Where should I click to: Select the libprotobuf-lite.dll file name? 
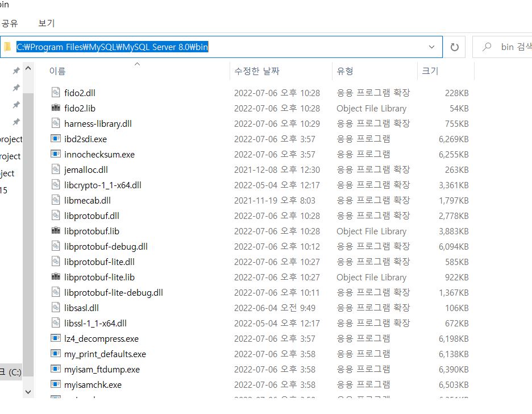point(99,262)
